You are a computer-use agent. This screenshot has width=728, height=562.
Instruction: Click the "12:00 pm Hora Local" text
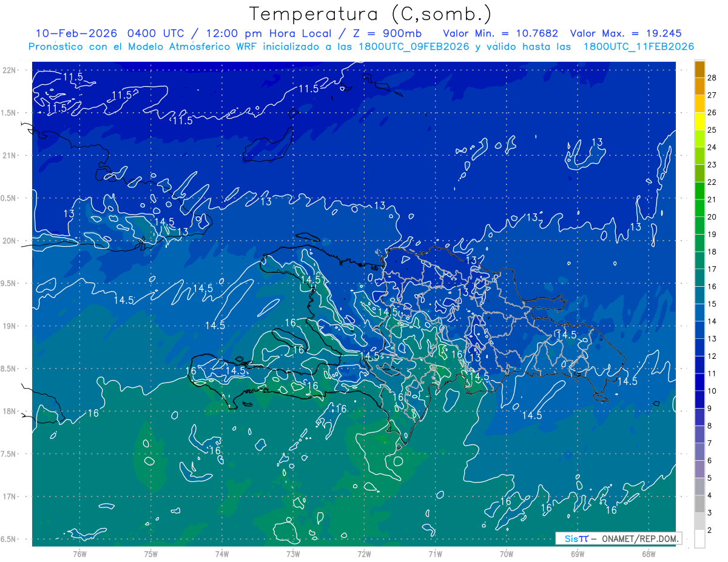click(269, 33)
